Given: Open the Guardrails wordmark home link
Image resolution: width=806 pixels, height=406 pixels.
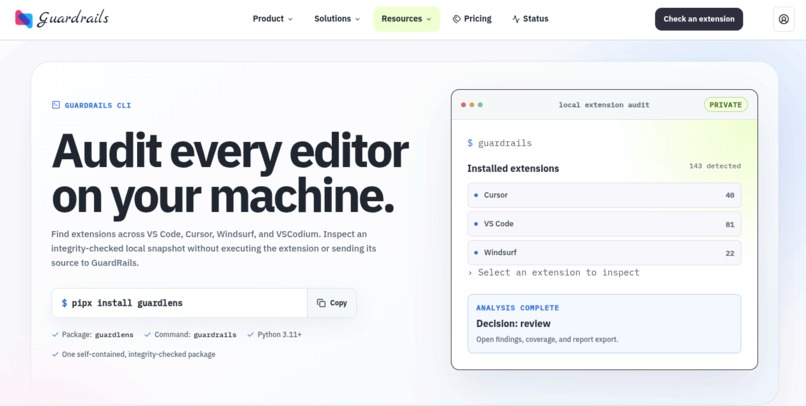Looking at the screenshot, I should pyautogui.click(x=73, y=19).
